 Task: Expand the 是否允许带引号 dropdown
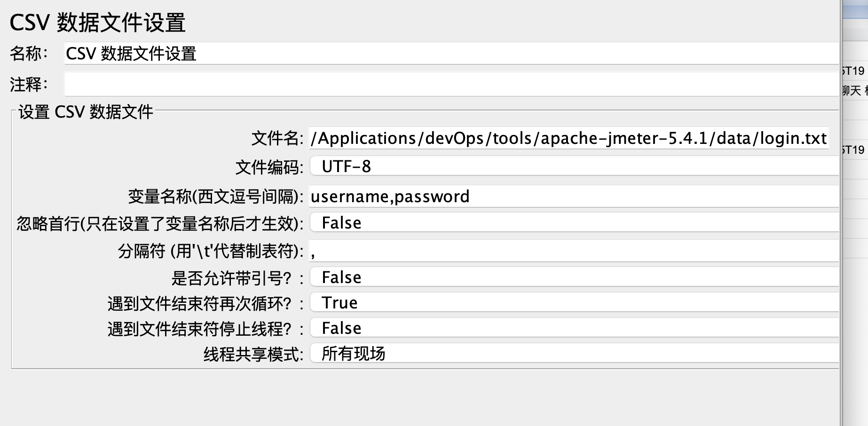pyautogui.click(x=574, y=277)
